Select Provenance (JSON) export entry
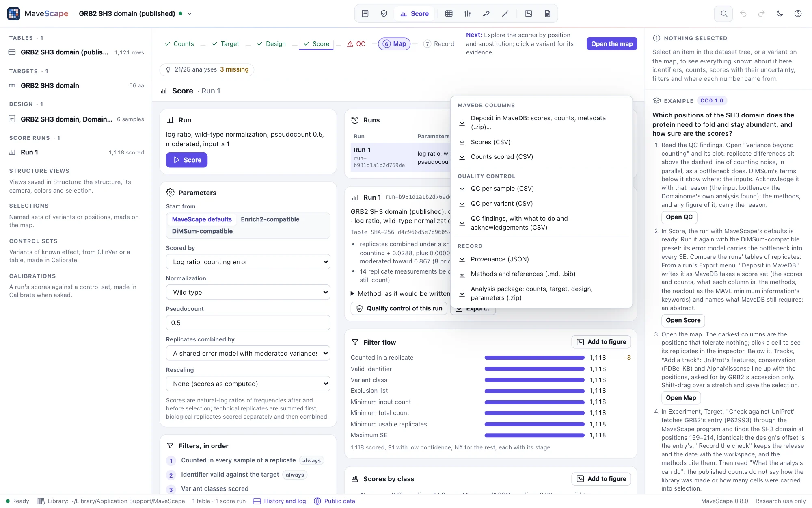Screen dimensions: 812x508 click(x=541, y=259)
